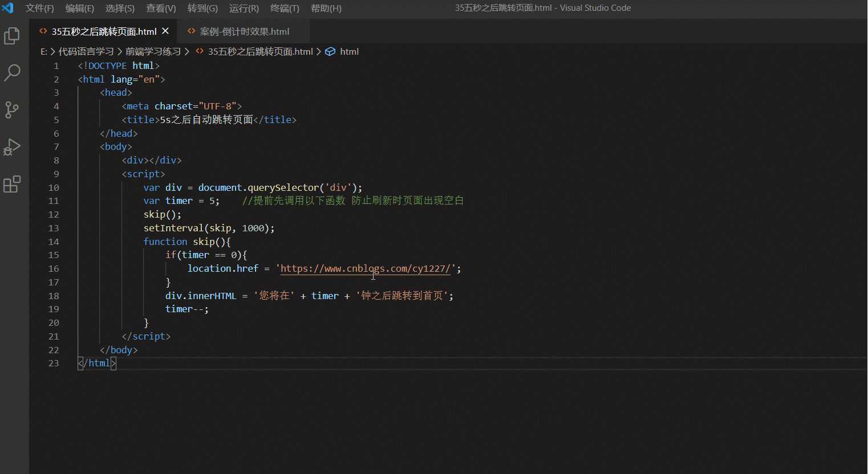Click the 前端学习练习 breadcrumb folder
Viewport: 868px width, 474px height.
(153, 51)
